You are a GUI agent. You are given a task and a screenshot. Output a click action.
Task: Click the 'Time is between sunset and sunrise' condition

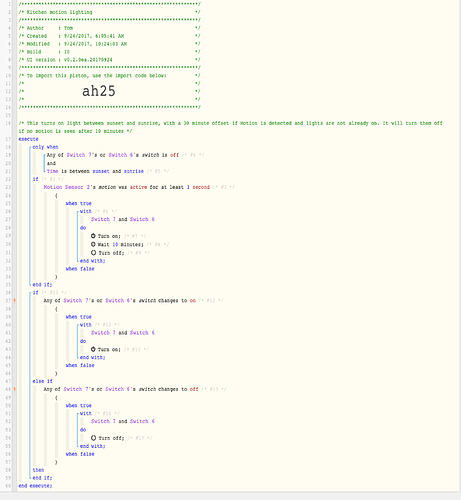95,171
